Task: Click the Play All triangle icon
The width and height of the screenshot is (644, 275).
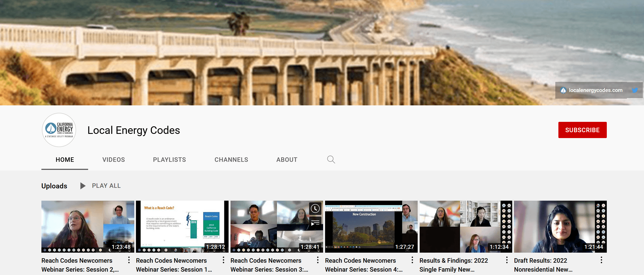Action: pos(82,186)
